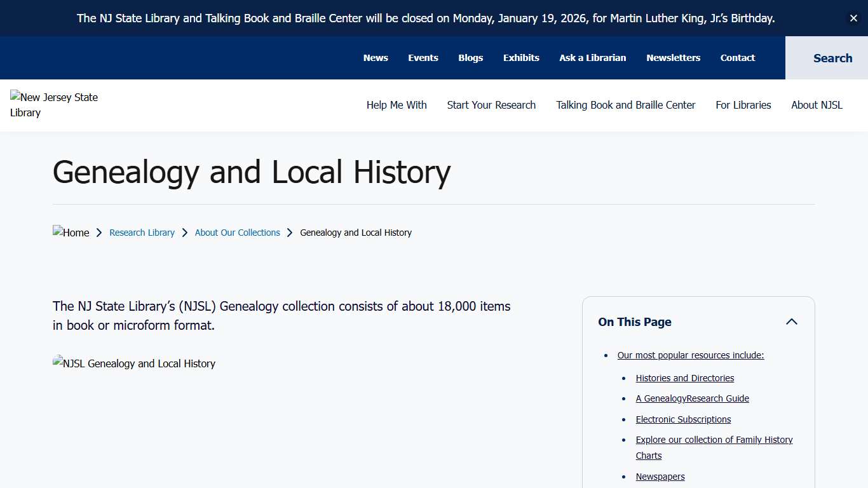Viewport: 868px width, 488px height.
Task: Open the Family History Charts collection link
Action: pyautogui.click(x=714, y=440)
